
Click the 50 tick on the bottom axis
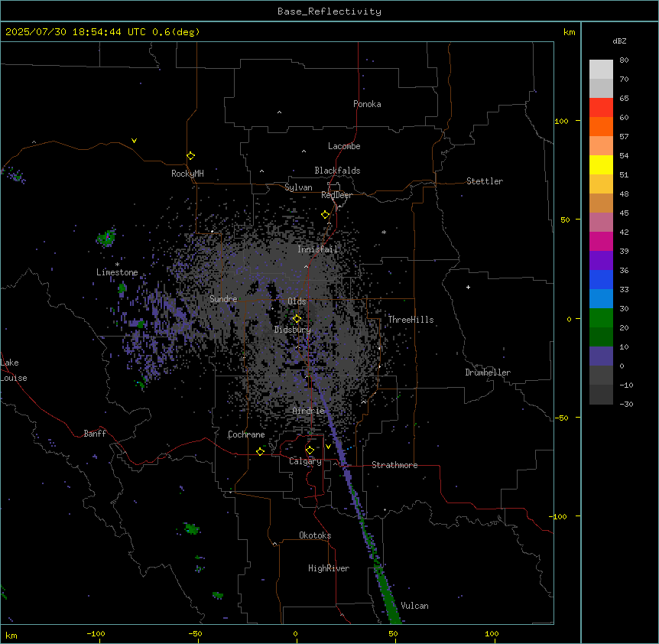coord(393,633)
